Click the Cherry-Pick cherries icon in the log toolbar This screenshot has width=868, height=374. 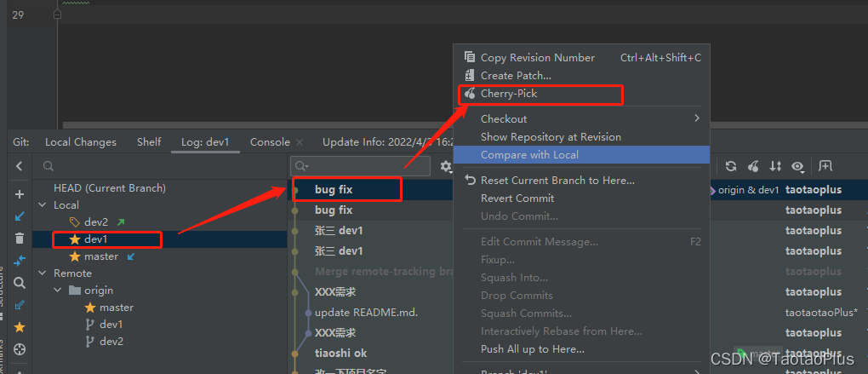[753, 166]
